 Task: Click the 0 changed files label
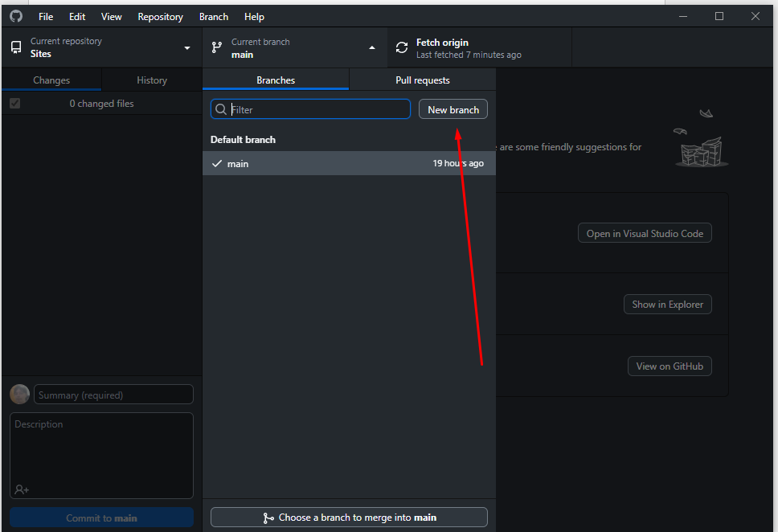point(102,103)
